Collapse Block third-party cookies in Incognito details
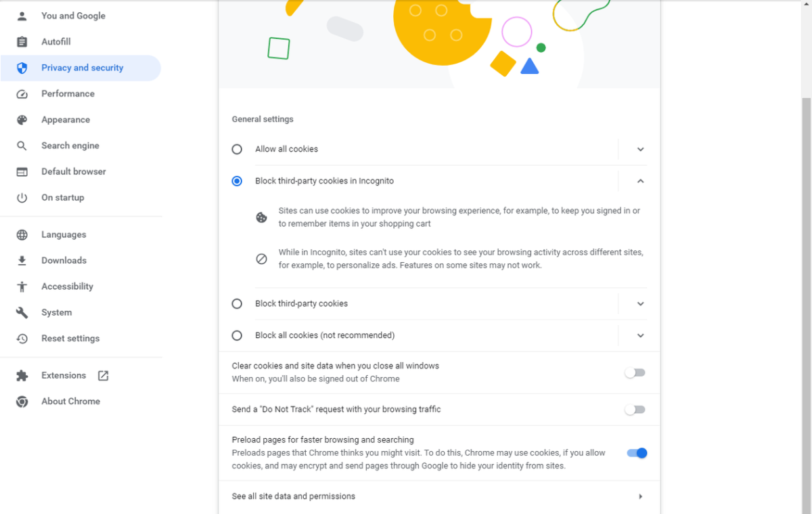Viewport: 812px width, 514px height. 640,181
